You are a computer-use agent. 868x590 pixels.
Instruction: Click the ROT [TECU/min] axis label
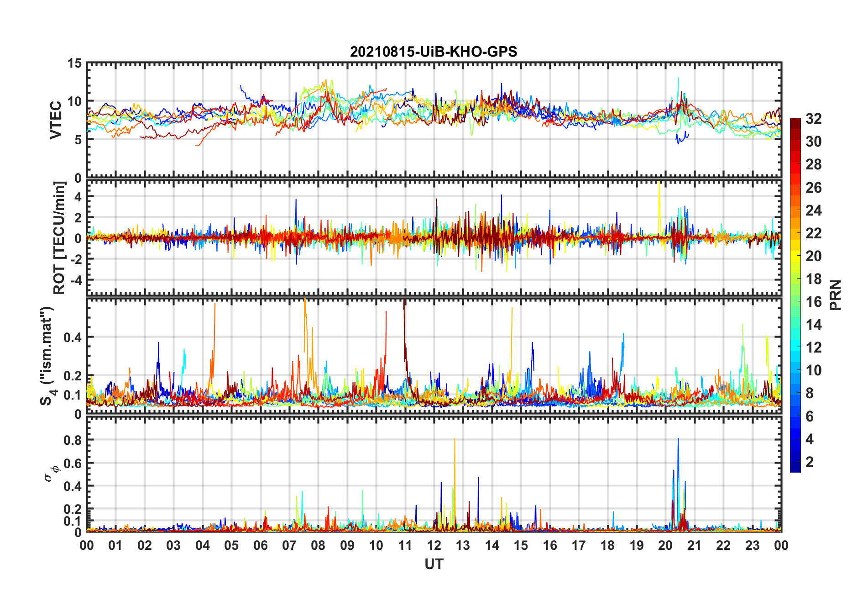[59, 238]
